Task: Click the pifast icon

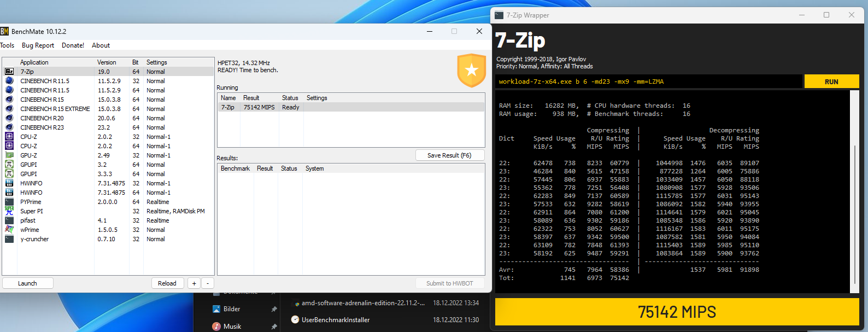Action: click(x=9, y=220)
